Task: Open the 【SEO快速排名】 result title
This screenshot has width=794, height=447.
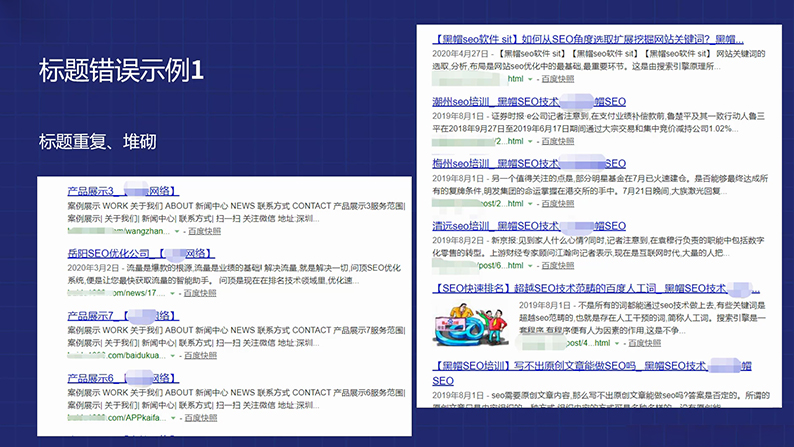Action: click(x=596, y=288)
